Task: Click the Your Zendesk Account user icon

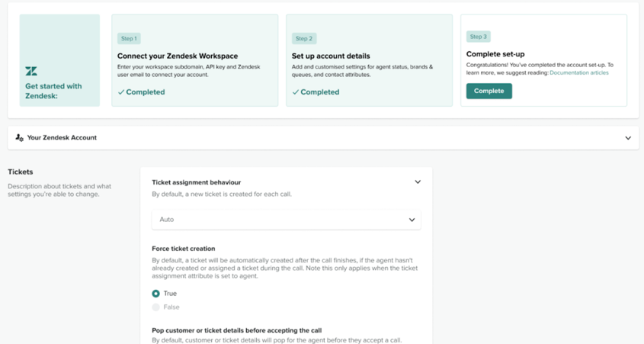Action: (19, 138)
